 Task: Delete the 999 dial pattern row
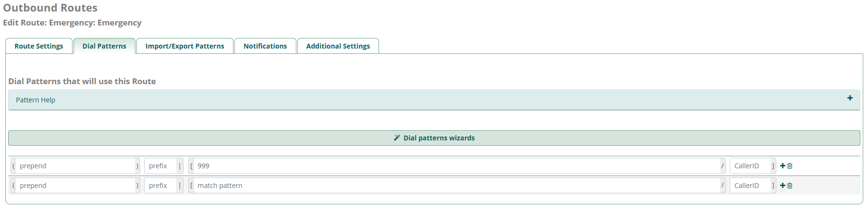790,166
